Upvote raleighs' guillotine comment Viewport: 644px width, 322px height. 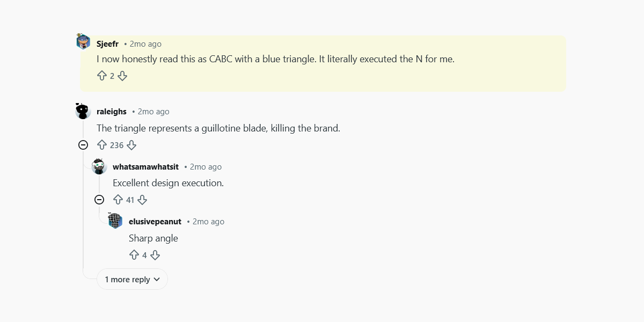[102, 145]
